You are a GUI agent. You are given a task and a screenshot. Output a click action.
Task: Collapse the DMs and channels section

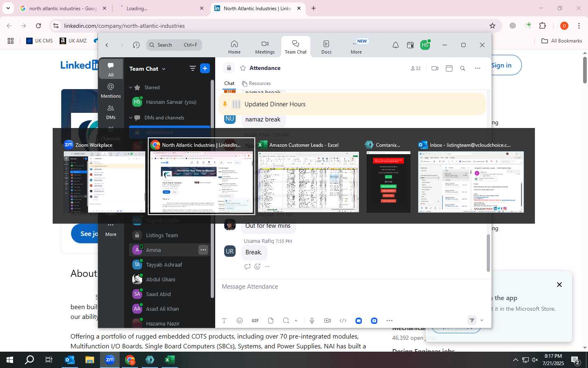[x=131, y=118]
